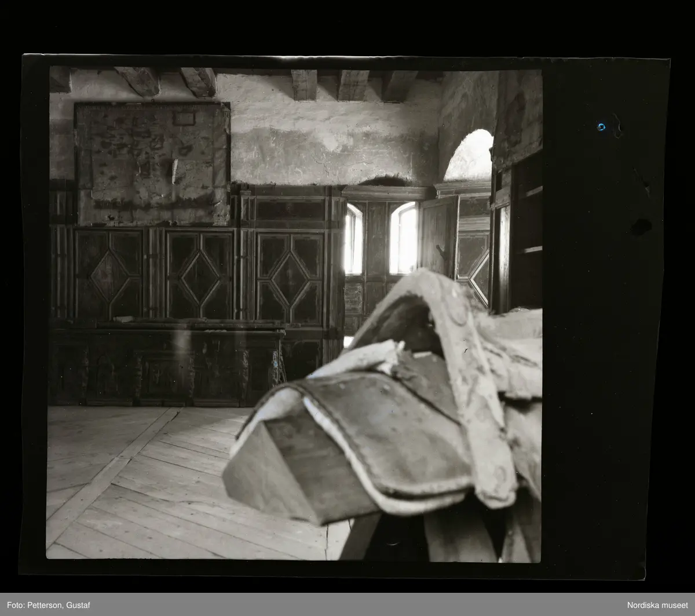
Task: Click the 'Nordiska museet' caption text
Action: coord(657,605)
